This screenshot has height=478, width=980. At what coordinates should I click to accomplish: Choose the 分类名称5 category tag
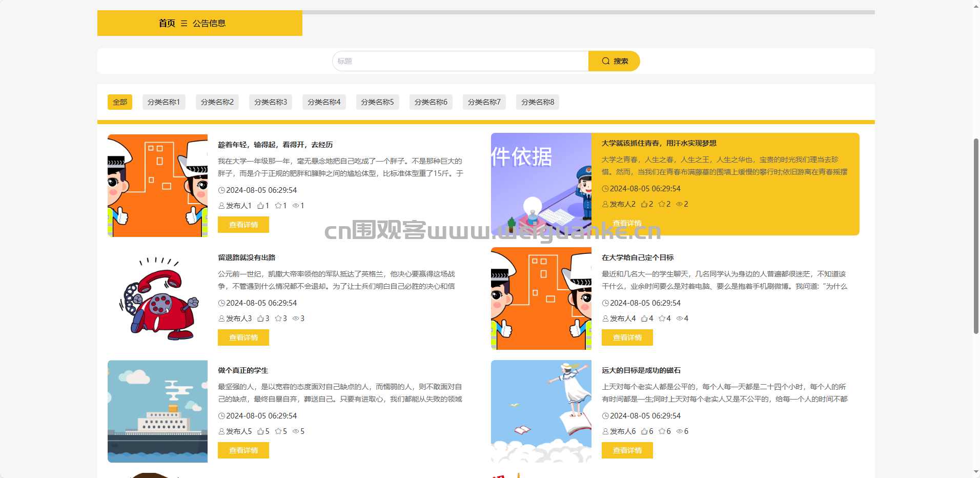tap(377, 102)
